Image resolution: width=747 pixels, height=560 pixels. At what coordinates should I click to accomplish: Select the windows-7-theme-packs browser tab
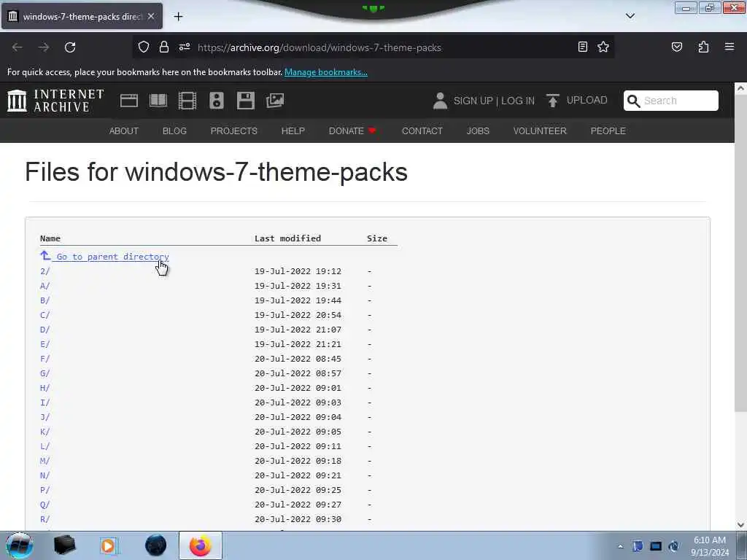(x=82, y=16)
